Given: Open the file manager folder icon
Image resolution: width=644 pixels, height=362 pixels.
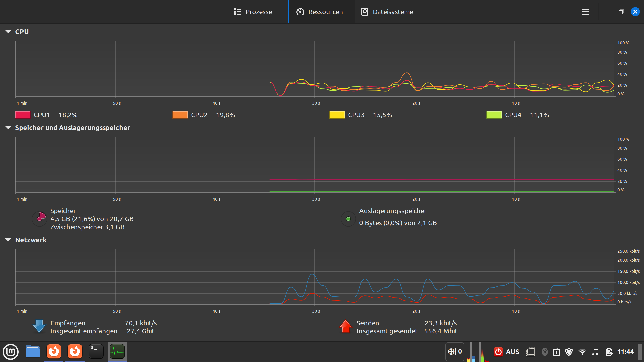Looking at the screenshot, I should coord(33,351).
